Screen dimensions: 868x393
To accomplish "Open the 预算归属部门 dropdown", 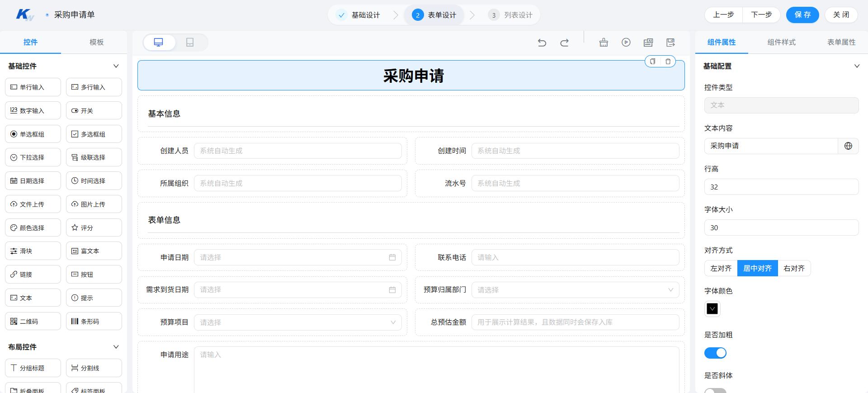I will (575, 290).
